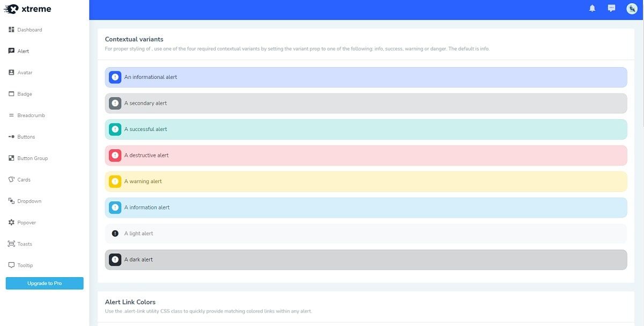
Task: Click the Upgrade to Pro button
Action: click(x=44, y=283)
